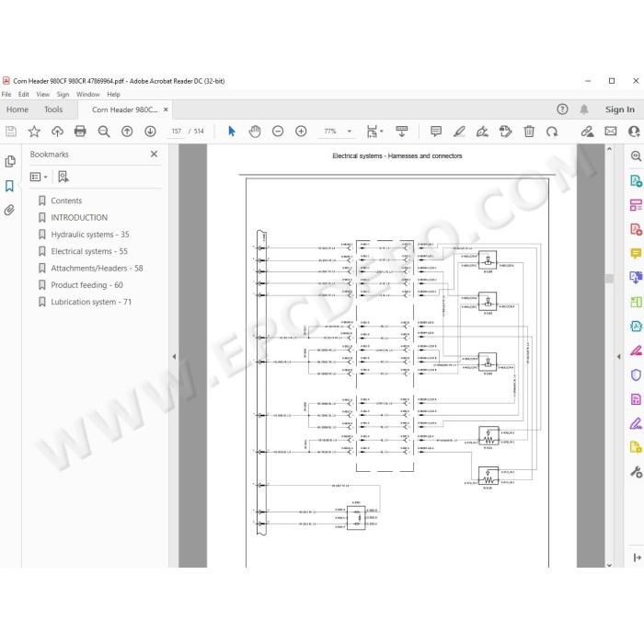The width and height of the screenshot is (644, 644).
Task: Go to previous page arrow
Action: tap(127, 132)
